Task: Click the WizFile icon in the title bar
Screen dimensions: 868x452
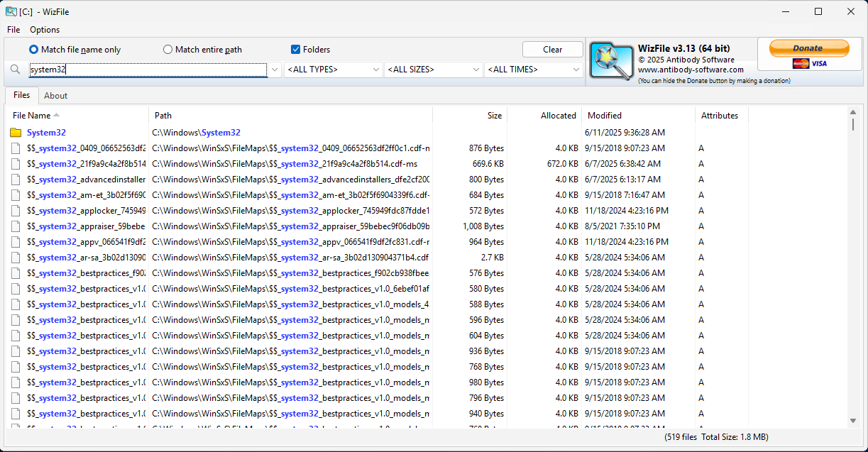Action: (x=10, y=11)
